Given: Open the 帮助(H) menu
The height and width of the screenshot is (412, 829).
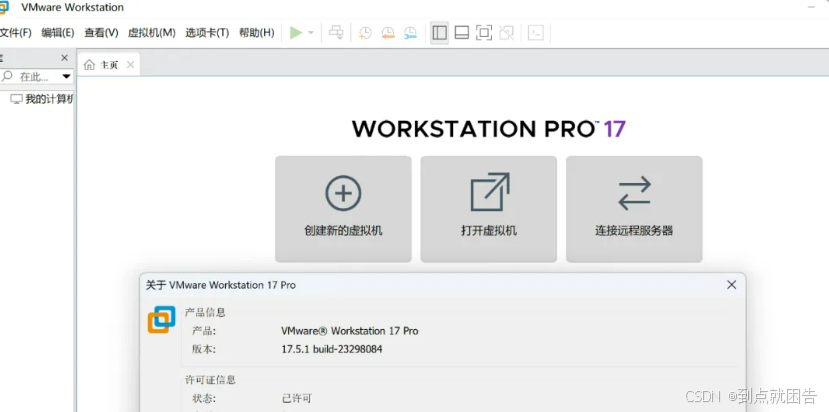Looking at the screenshot, I should [x=256, y=33].
